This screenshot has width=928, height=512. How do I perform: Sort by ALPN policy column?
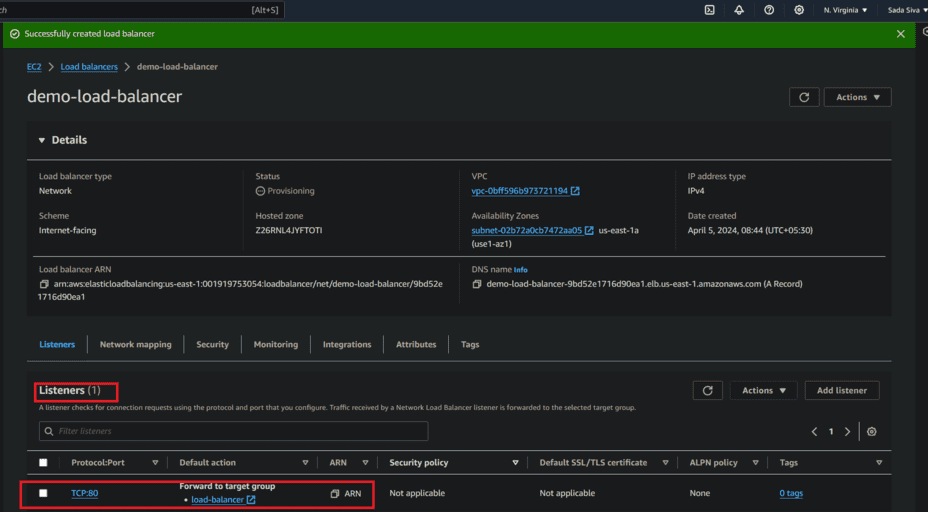pyautogui.click(x=755, y=463)
